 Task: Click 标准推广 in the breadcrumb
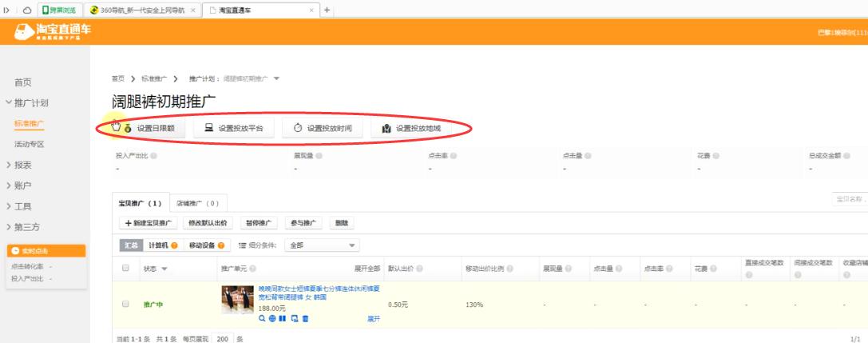[154, 78]
